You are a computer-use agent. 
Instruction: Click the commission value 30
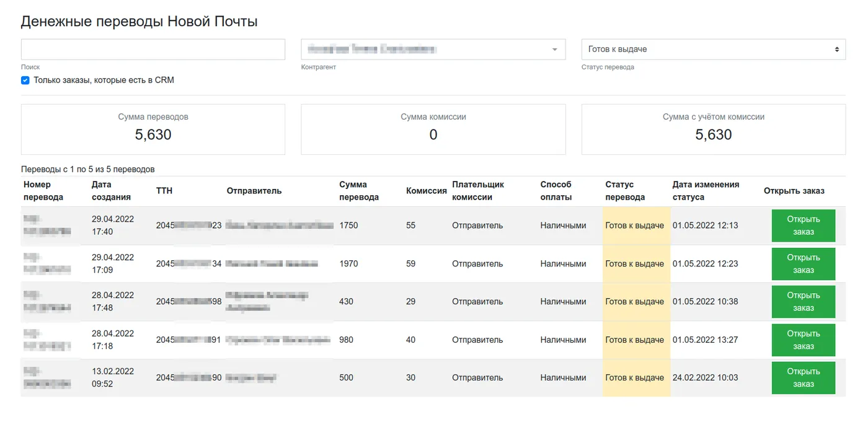point(411,378)
